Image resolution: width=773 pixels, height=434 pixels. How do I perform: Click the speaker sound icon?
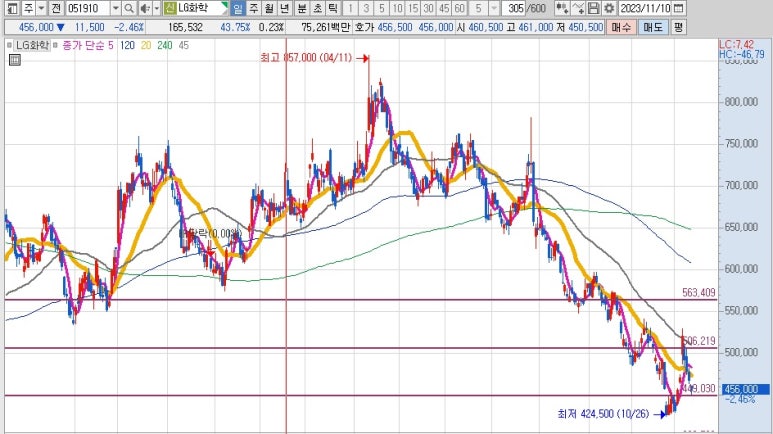[144, 8]
